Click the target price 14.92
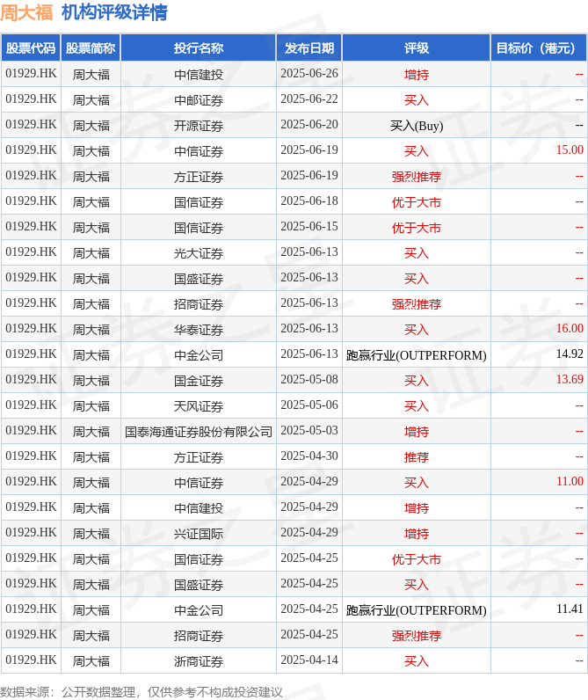Image resolution: width=588 pixels, height=700 pixels. point(570,354)
